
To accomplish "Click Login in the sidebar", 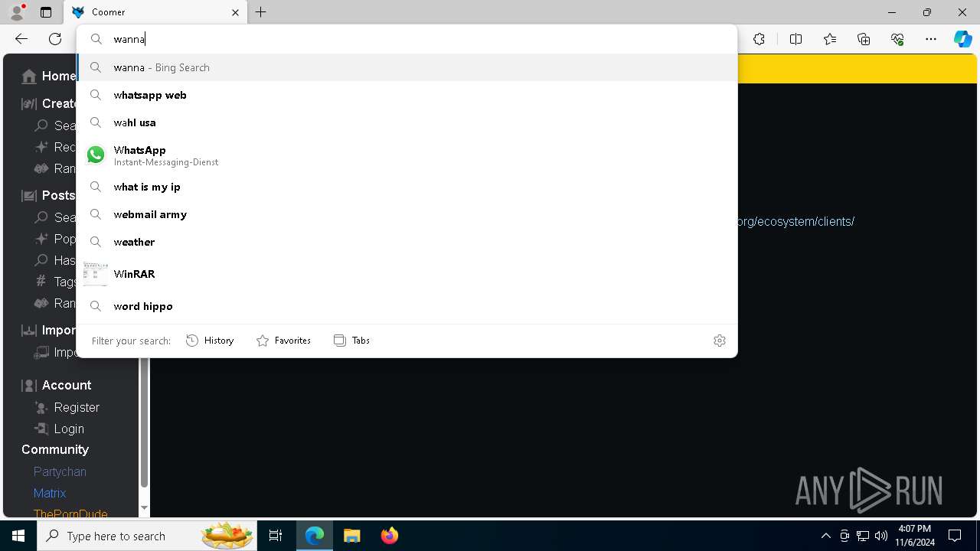I will tap(69, 429).
